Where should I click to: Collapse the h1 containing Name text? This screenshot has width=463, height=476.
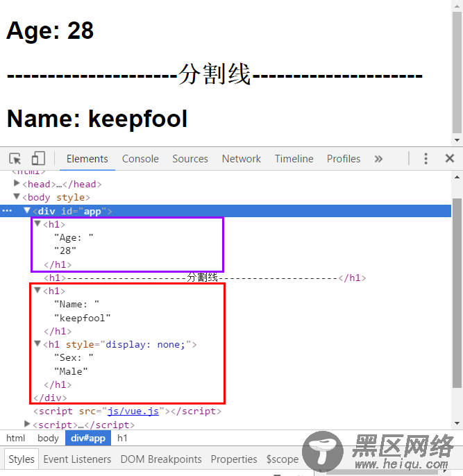37,291
